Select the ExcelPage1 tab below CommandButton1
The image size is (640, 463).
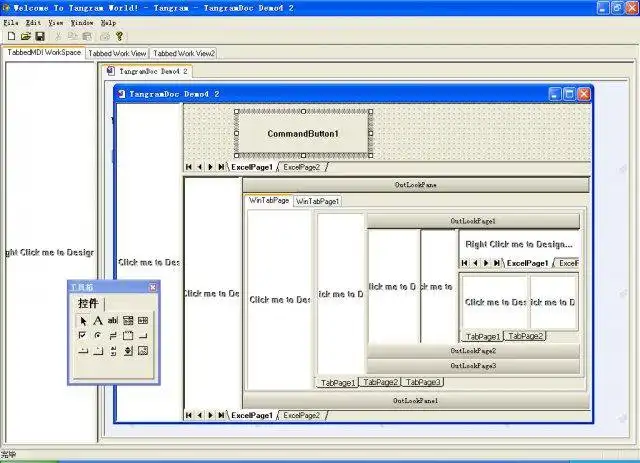point(252,167)
